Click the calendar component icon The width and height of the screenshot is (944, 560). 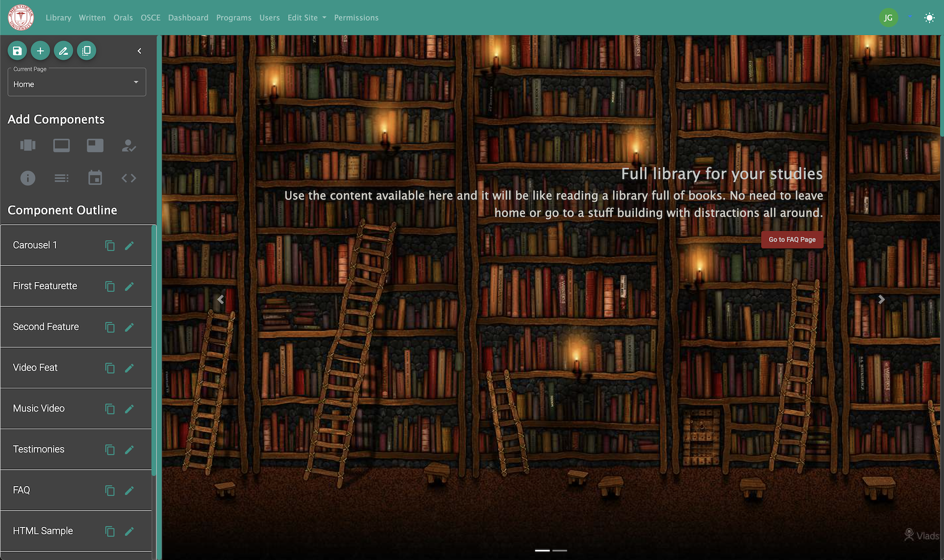coord(95,178)
